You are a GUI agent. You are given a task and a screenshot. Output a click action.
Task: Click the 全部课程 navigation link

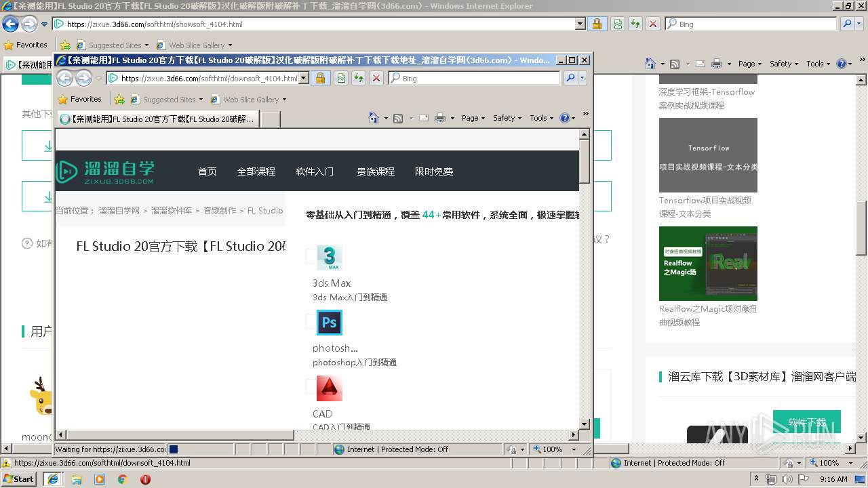pyautogui.click(x=256, y=171)
